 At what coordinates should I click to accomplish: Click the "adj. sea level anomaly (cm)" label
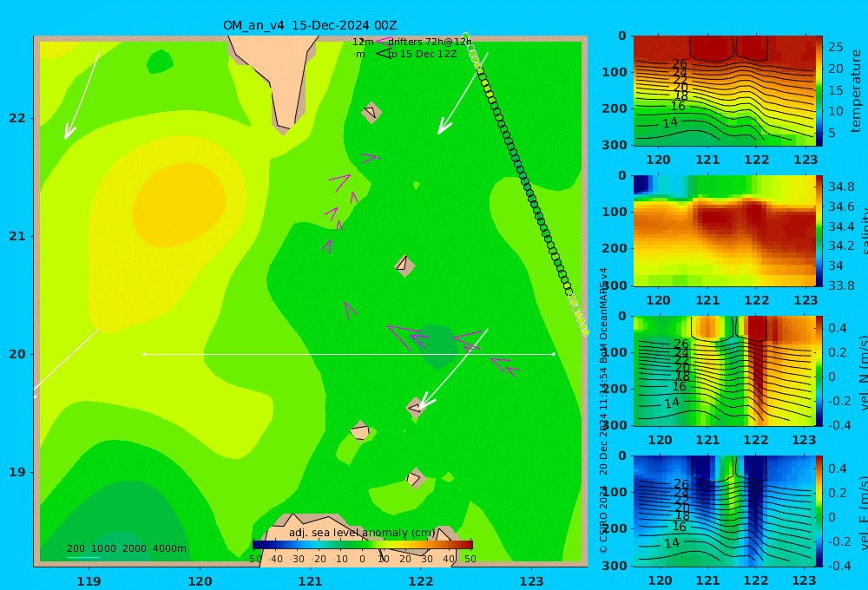362,533
